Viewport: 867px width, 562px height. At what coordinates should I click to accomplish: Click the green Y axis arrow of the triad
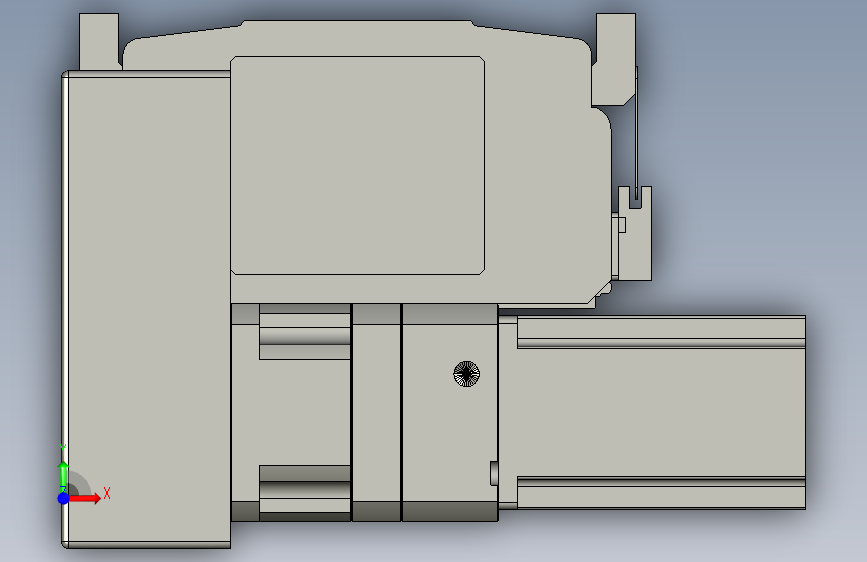point(64,475)
